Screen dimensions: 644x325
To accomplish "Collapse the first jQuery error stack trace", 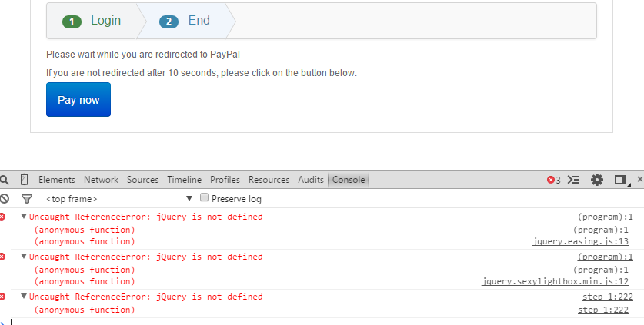I will [x=24, y=216].
